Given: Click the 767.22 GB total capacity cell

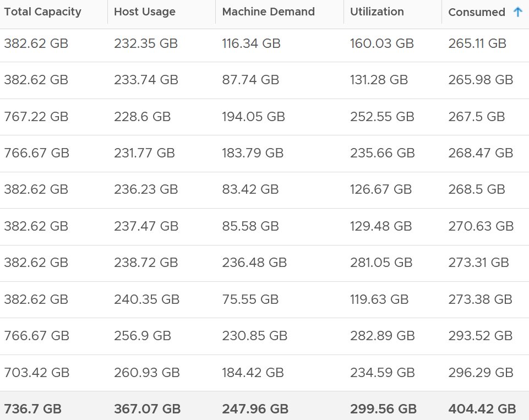Looking at the screenshot, I should [36, 117].
